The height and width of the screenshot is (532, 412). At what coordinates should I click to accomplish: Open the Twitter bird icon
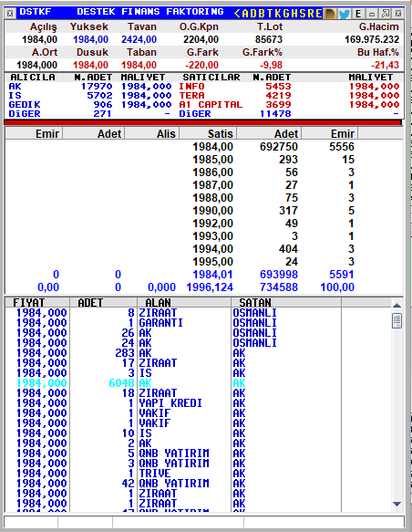(345, 14)
